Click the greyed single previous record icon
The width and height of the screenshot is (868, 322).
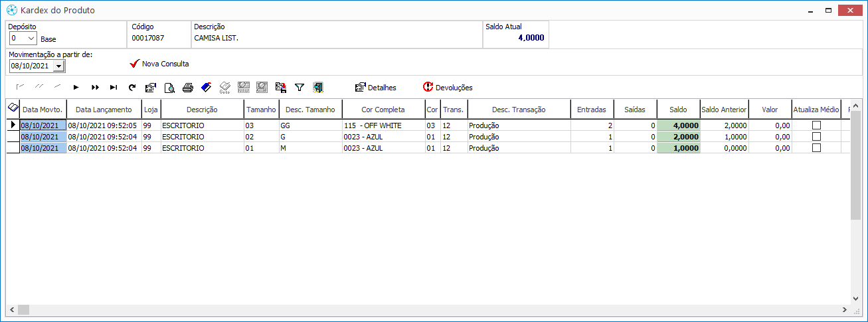[58, 87]
